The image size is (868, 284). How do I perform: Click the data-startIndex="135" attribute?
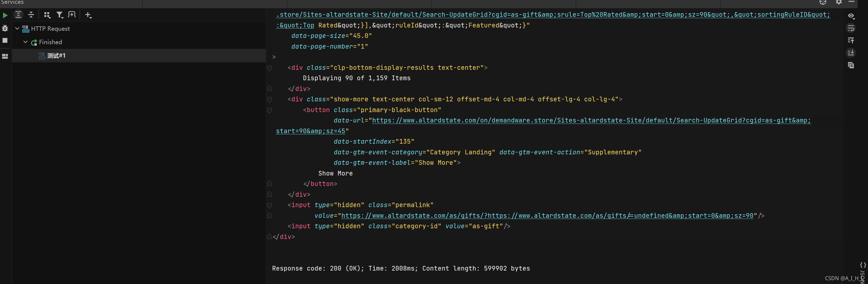pyautogui.click(x=374, y=142)
